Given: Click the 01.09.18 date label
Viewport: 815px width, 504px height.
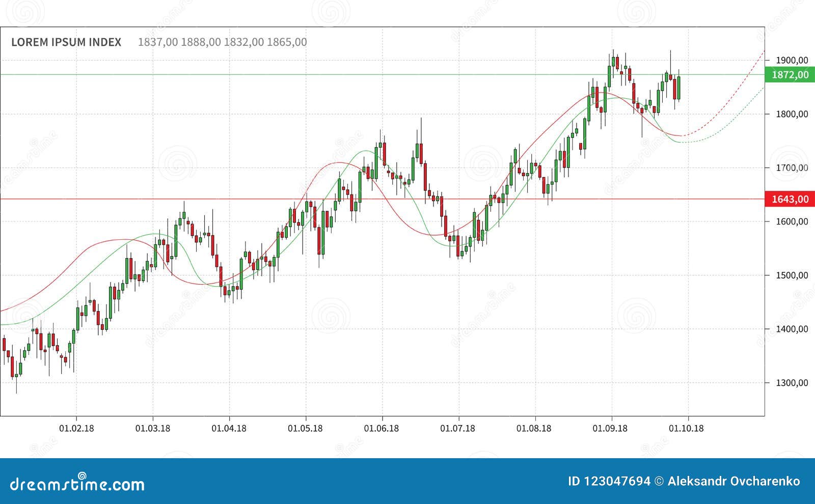Looking at the screenshot, I should point(610,428).
